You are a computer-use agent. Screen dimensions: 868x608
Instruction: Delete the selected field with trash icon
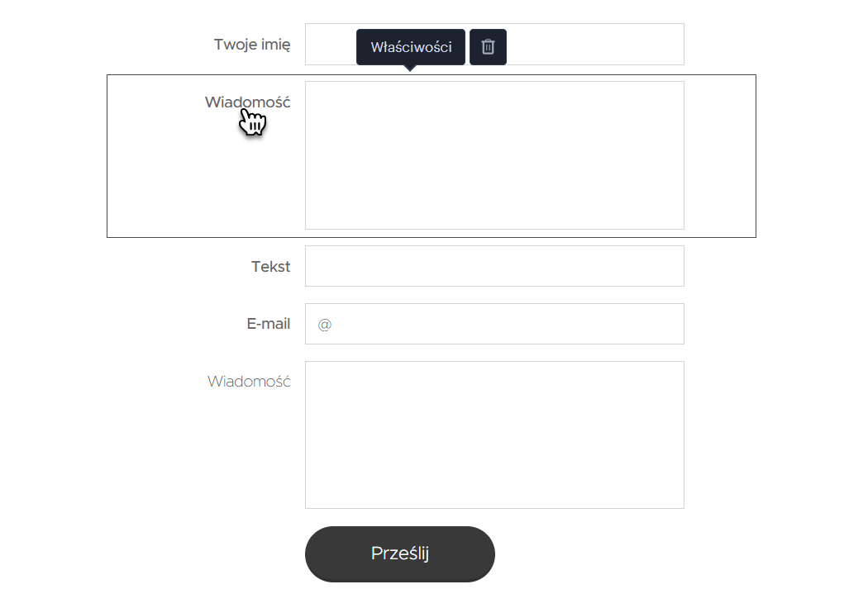click(488, 47)
